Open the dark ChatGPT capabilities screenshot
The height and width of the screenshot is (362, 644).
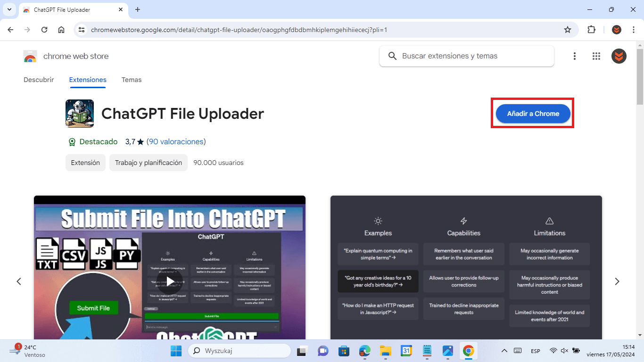(466, 267)
